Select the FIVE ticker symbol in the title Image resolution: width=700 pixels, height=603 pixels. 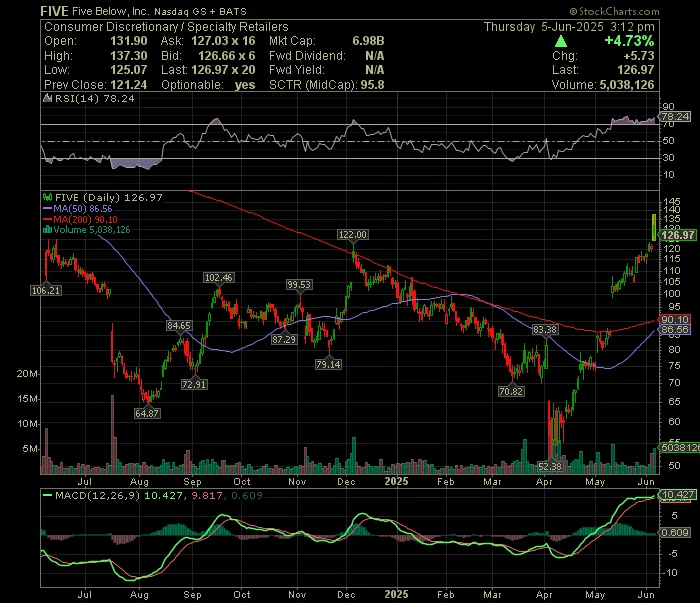point(54,11)
